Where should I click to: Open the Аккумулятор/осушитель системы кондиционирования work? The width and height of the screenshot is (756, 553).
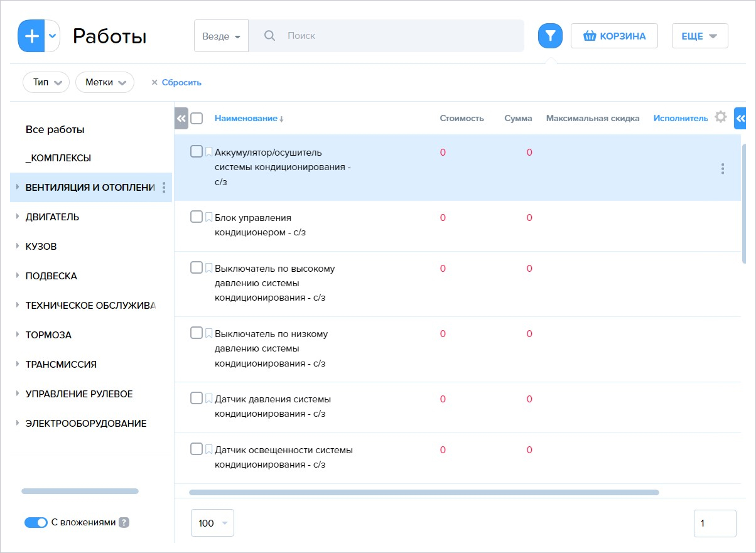[283, 168]
